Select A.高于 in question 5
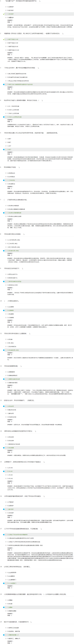Viewport: 74px width, 644px height. [x=9, y=139]
